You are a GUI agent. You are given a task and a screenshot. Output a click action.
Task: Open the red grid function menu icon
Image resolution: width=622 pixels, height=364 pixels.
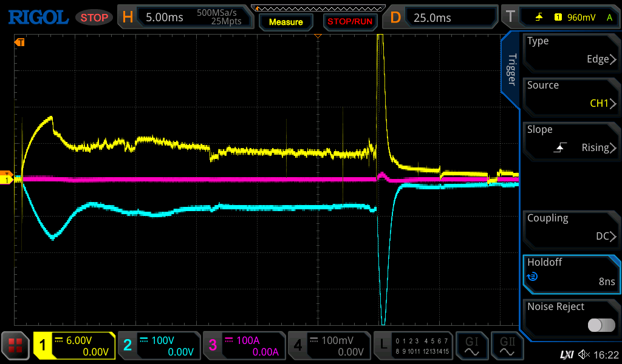pos(15,346)
